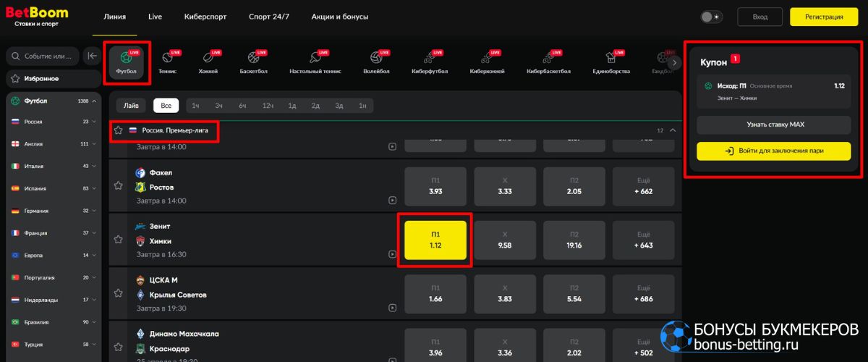The image size is (868, 362).
Task: Open the Киберспорт tab
Action: click(x=205, y=16)
